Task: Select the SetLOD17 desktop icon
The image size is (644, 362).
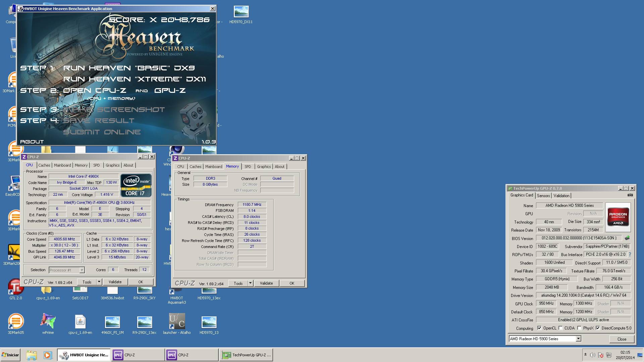Action: [x=80, y=293]
